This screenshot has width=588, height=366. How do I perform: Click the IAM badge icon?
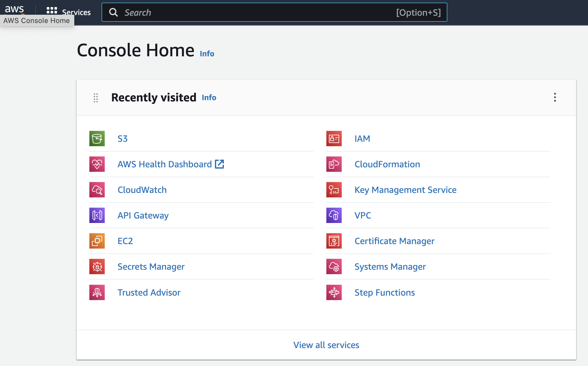coord(334,139)
